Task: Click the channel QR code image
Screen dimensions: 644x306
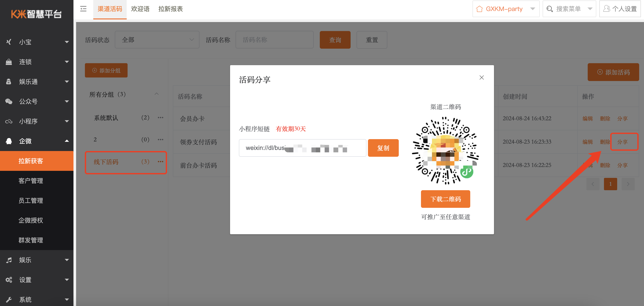Action: [446, 151]
